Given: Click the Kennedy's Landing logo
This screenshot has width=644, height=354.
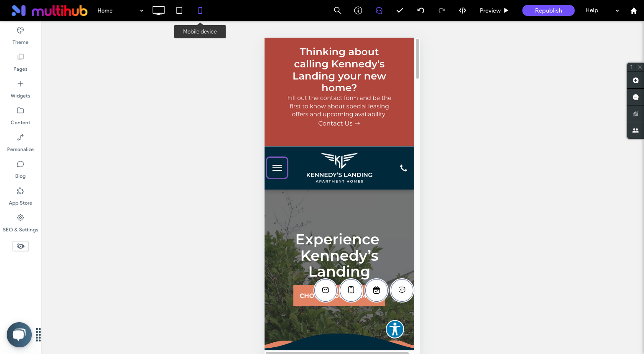Looking at the screenshot, I should click(x=339, y=167).
